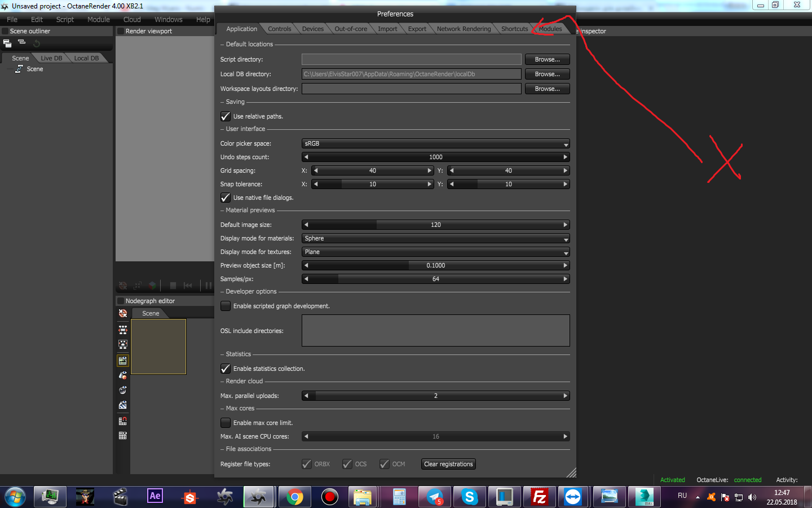The image size is (812, 508).
Task: Switch to the Controls preferences tab
Action: (280, 29)
